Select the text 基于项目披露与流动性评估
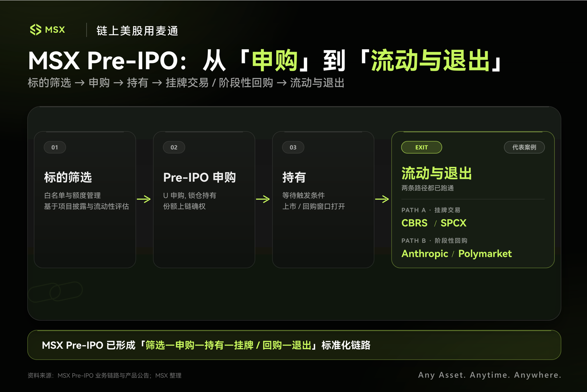Screen dimensions: 587x392 click(86, 206)
